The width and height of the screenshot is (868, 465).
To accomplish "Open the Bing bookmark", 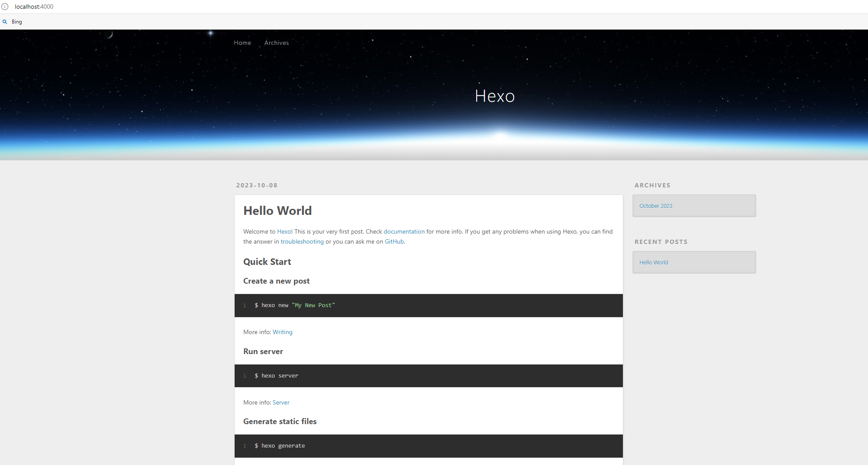I will point(17,22).
